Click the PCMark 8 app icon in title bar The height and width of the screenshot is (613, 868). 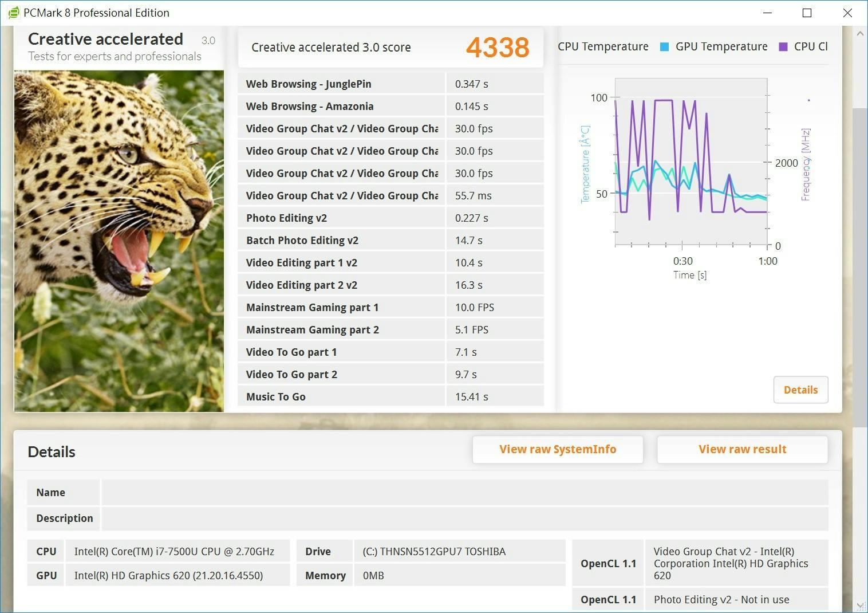pos(13,13)
